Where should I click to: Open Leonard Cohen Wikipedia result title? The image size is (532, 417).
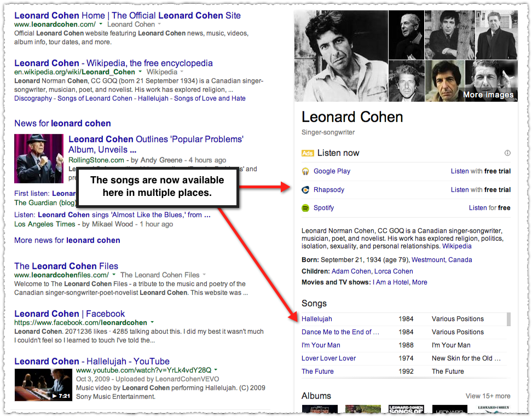pos(113,63)
